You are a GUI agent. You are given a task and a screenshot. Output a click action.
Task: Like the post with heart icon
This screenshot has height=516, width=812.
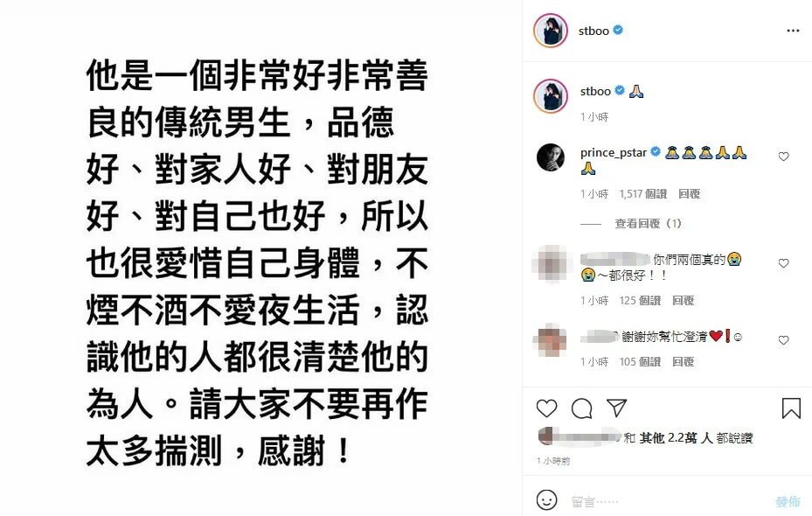[546, 408]
